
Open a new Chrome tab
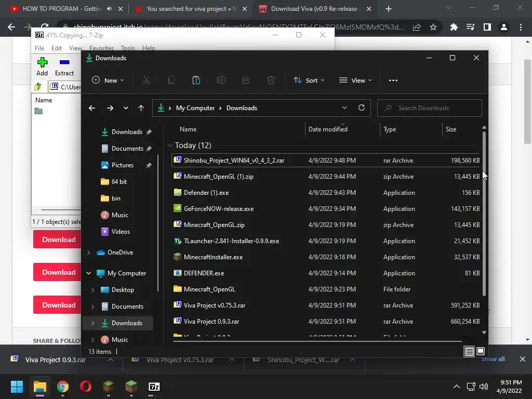[389, 9]
